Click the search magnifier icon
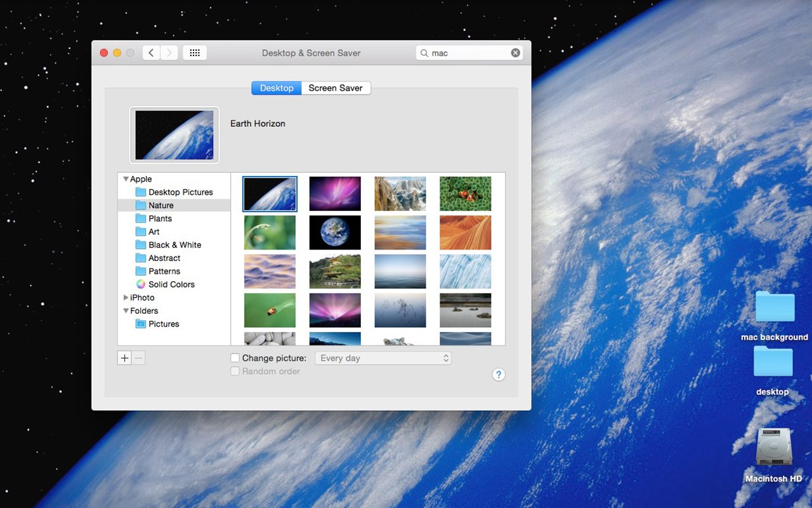Viewport: 812px width, 508px height. coord(424,53)
